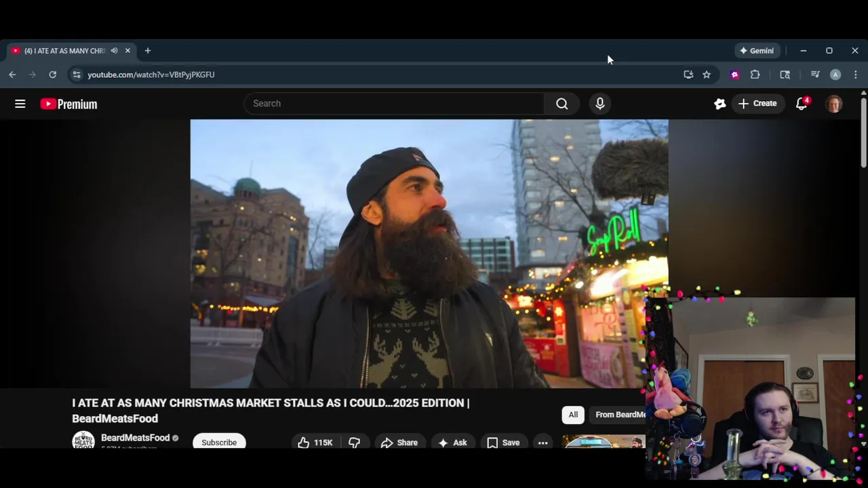Click the YouTube search field

pos(395,104)
